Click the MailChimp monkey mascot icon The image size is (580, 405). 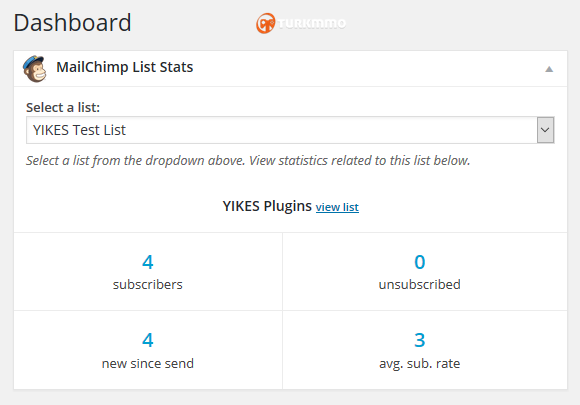tap(35, 69)
